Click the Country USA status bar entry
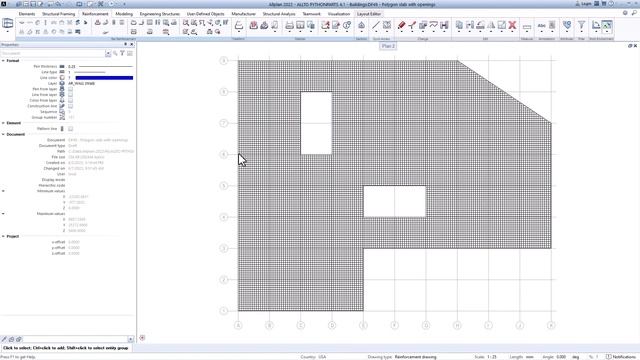 tap(313, 357)
